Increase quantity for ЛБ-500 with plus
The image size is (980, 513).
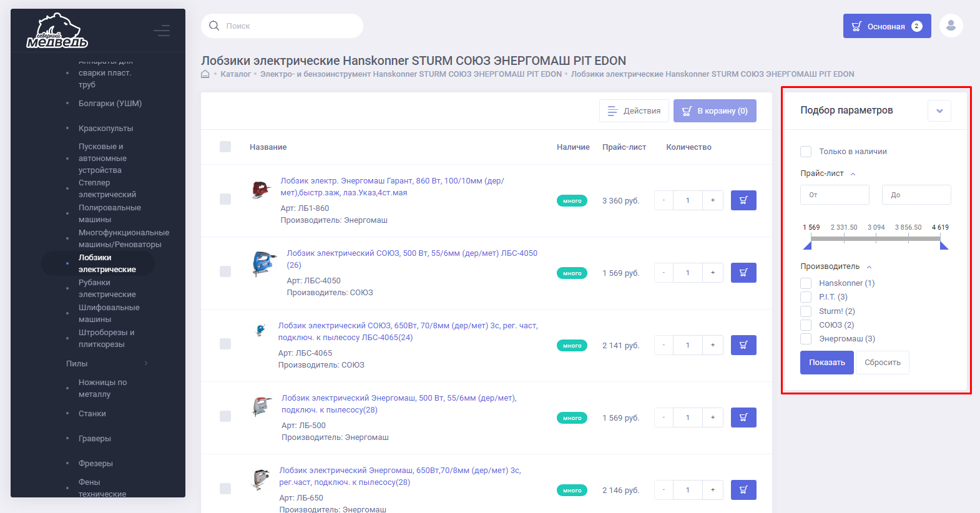pyautogui.click(x=713, y=418)
